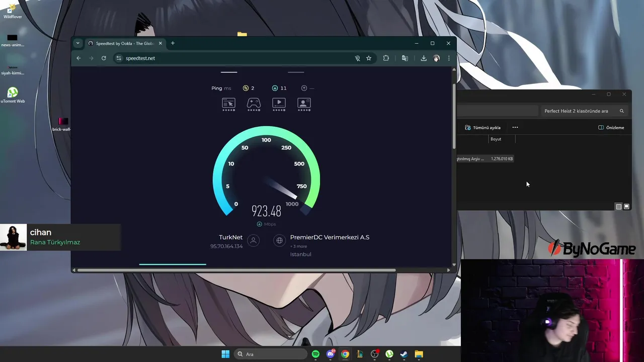The image size is (644, 362).
Task: Switch File Explorer to details view
Action: (619, 207)
